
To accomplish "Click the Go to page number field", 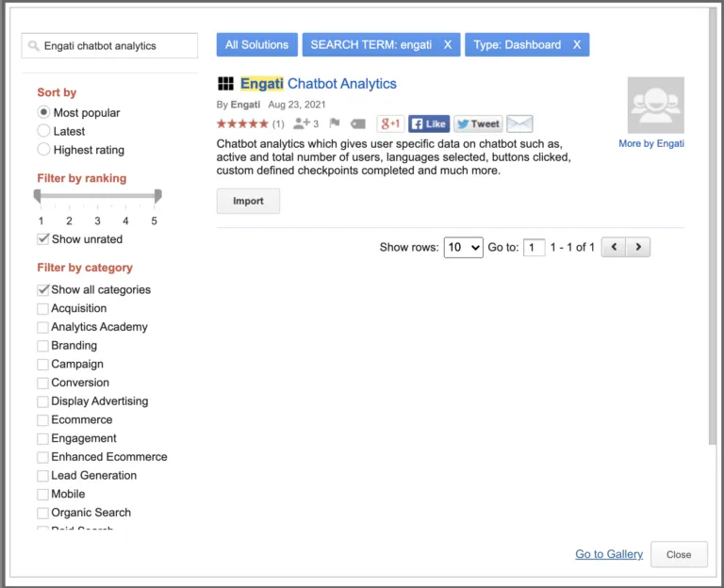I will coord(534,248).
